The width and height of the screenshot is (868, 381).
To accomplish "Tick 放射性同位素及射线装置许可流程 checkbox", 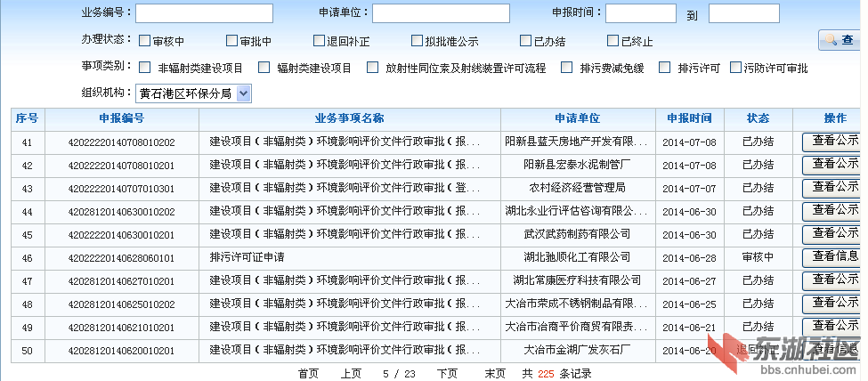I will 372,68.
